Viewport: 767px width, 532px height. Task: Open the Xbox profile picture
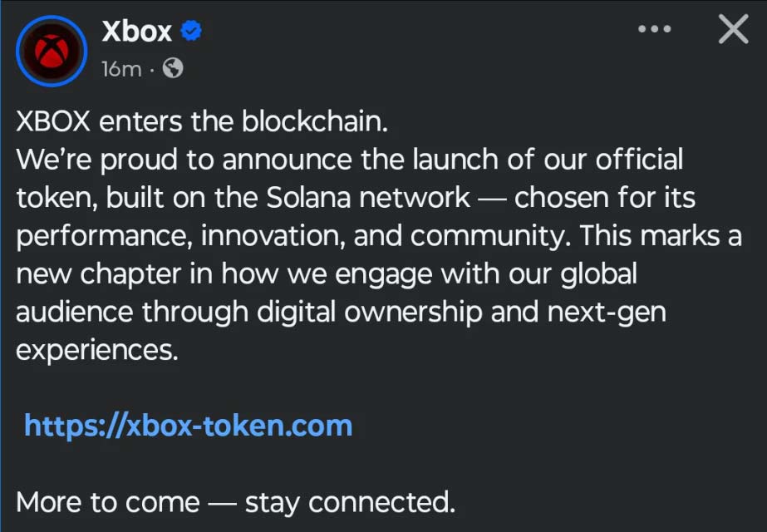tap(52, 52)
